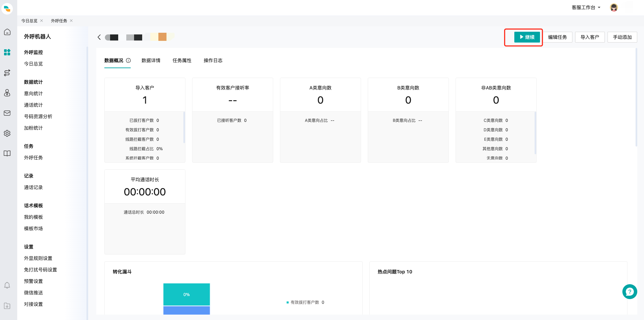Image resolution: width=644 pixels, height=320 pixels.
Task: Close the 今日总览 tab
Action: click(x=42, y=21)
